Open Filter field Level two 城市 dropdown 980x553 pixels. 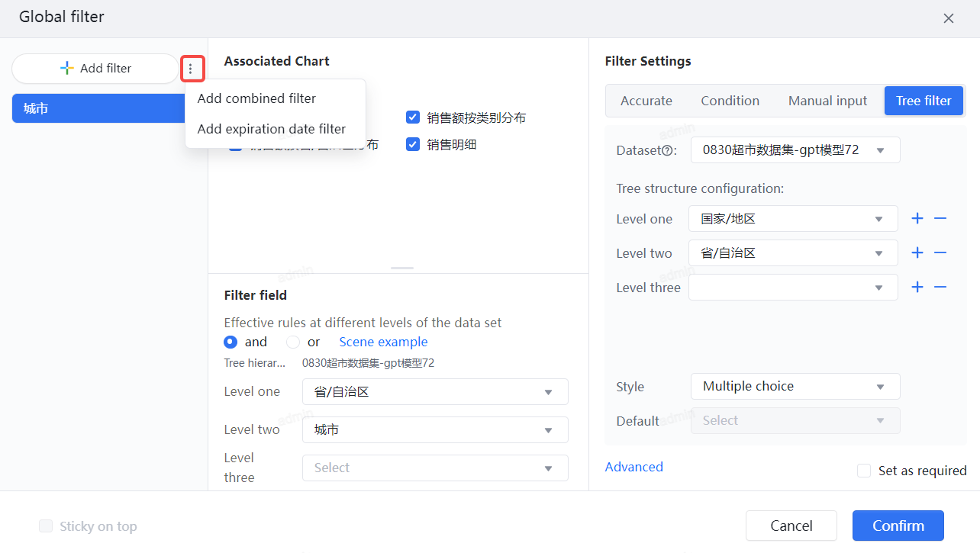click(435, 430)
